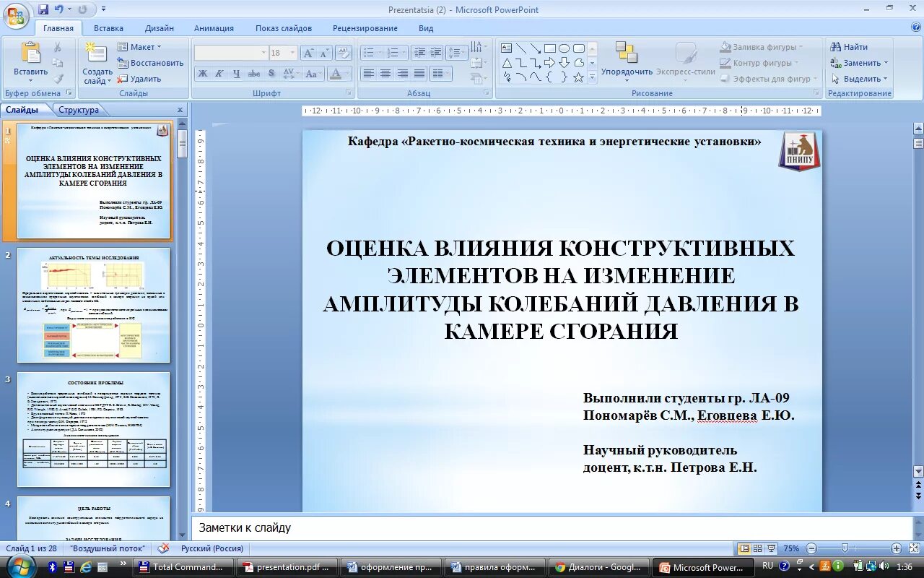The width and height of the screenshot is (924, 578).
Task: Click the Найти find button
Action: coord(849,47)
